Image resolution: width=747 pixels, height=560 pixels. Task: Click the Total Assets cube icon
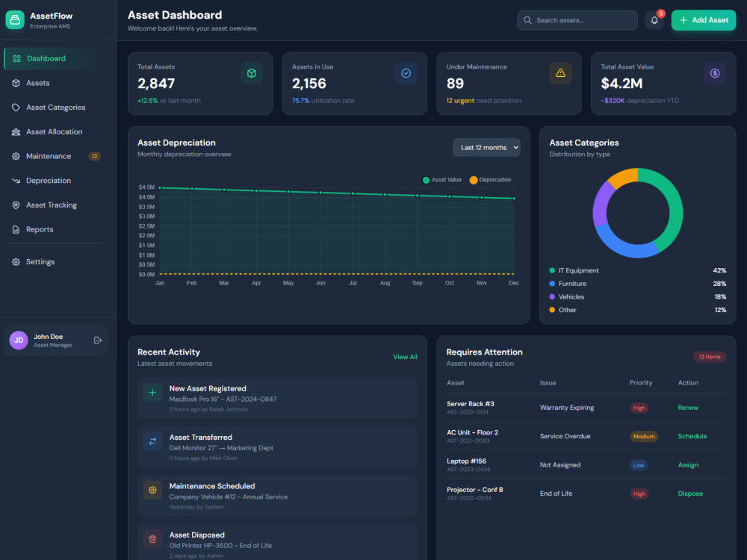pos(252,73)
